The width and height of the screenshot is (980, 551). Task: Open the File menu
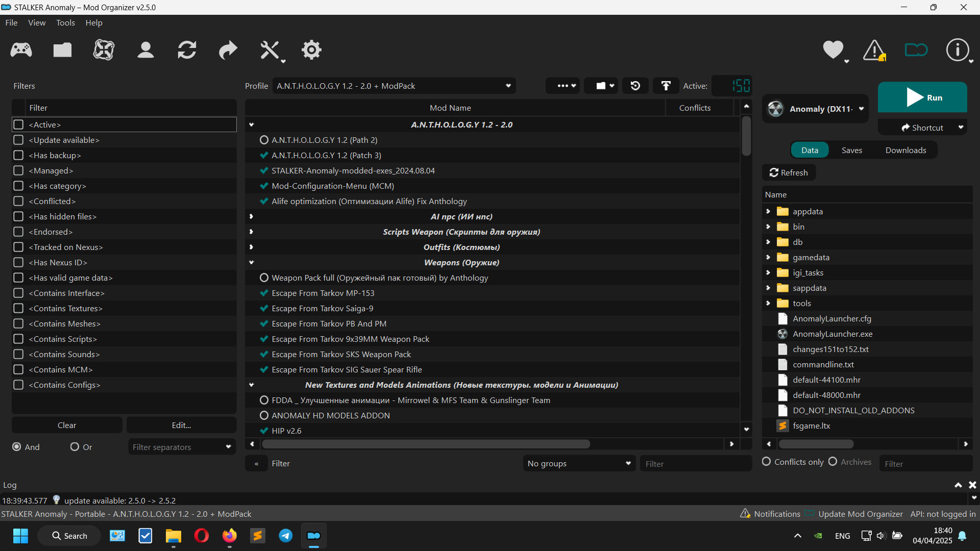pyautogui.click(x=11, y=23)
